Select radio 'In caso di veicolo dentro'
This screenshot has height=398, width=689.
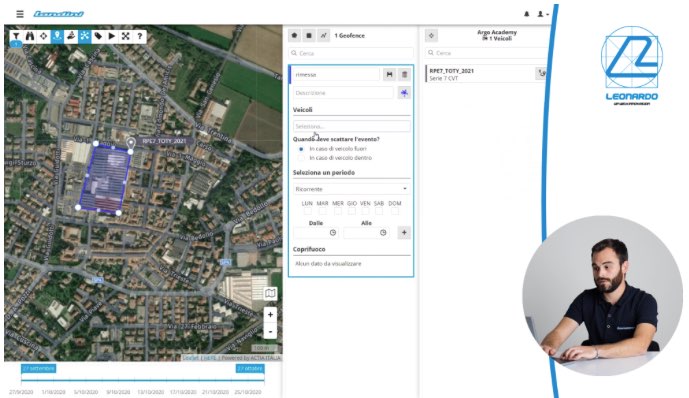301,158
